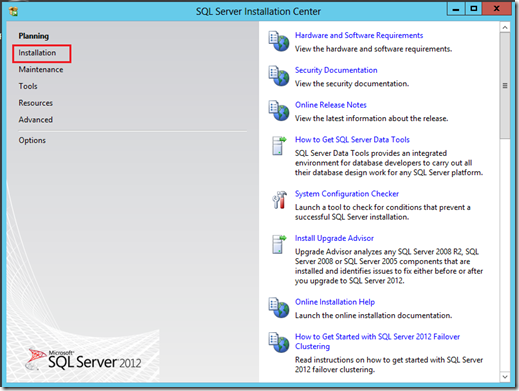Open the Security Documentation link

[x=336, y=70]
